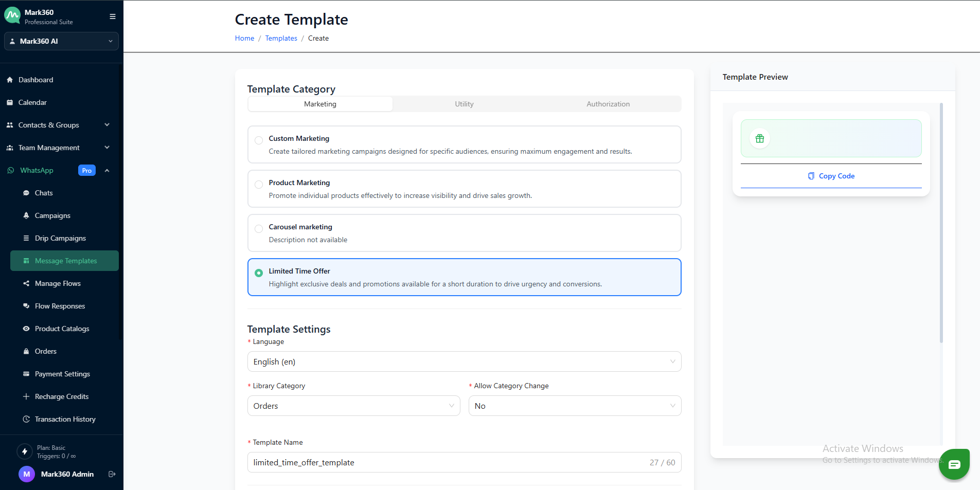The height and width of the screenshot is (490, 980).
Task: Choose the Carousel marketing radio option
Action: tap(259, 228)
